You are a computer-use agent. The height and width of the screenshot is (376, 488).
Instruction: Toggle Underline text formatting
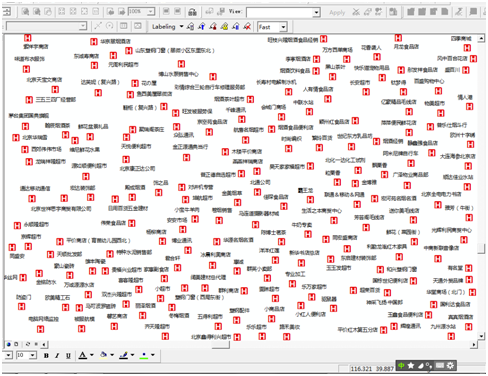coord(68,355)
